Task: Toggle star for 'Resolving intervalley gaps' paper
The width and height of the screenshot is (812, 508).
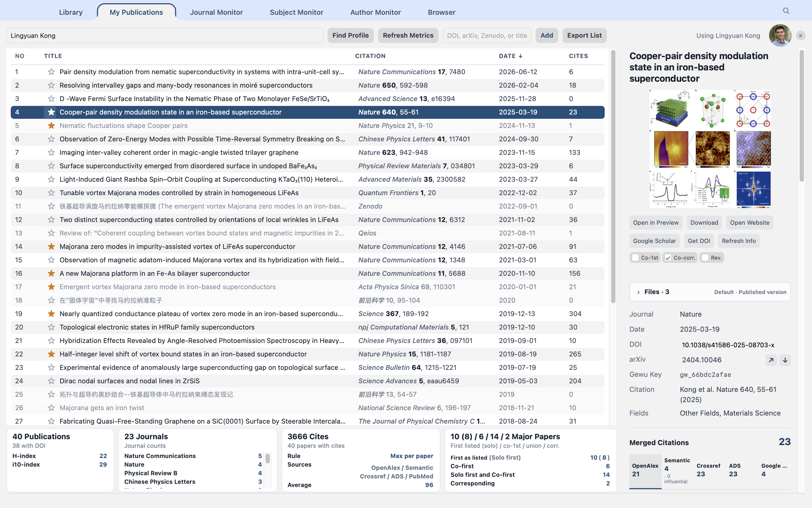Action: pos(51,85)
